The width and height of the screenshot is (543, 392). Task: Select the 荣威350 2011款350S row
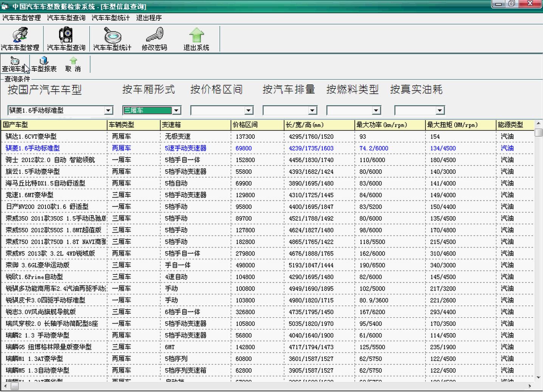[268, 218]
